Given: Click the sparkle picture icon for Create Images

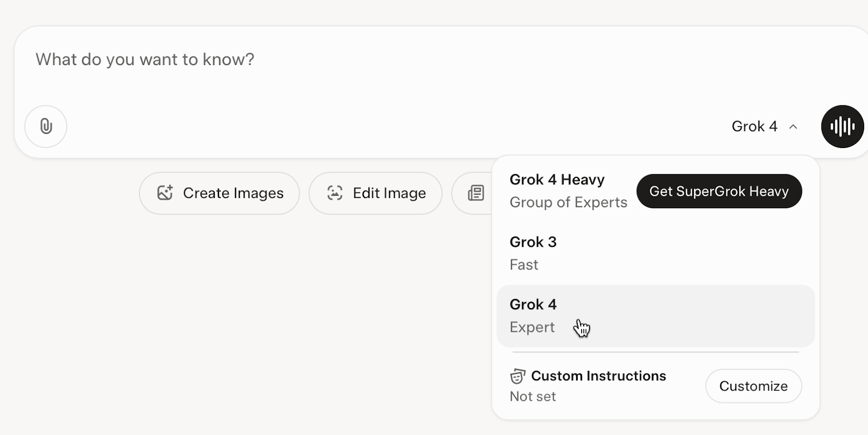Looking at the screenshot, I should coord(165,193).
